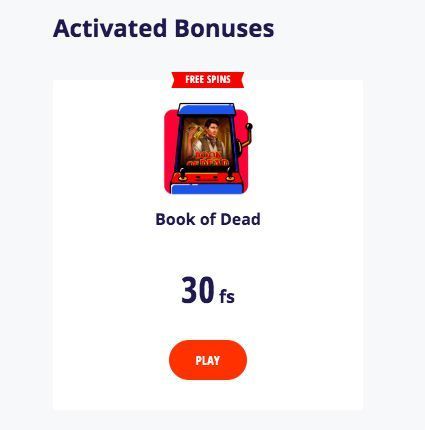Select the FREE SPINS ribbon badge

coord(208,80)
